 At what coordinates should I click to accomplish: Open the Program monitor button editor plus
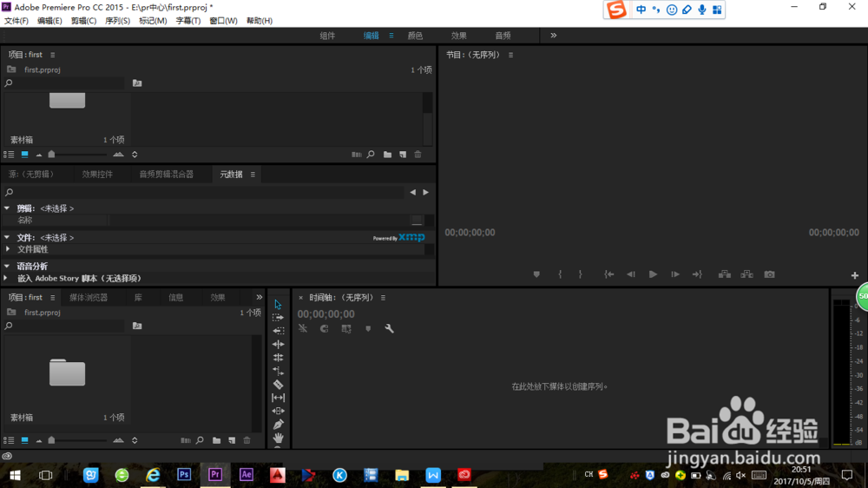click(x=855, y=275)
